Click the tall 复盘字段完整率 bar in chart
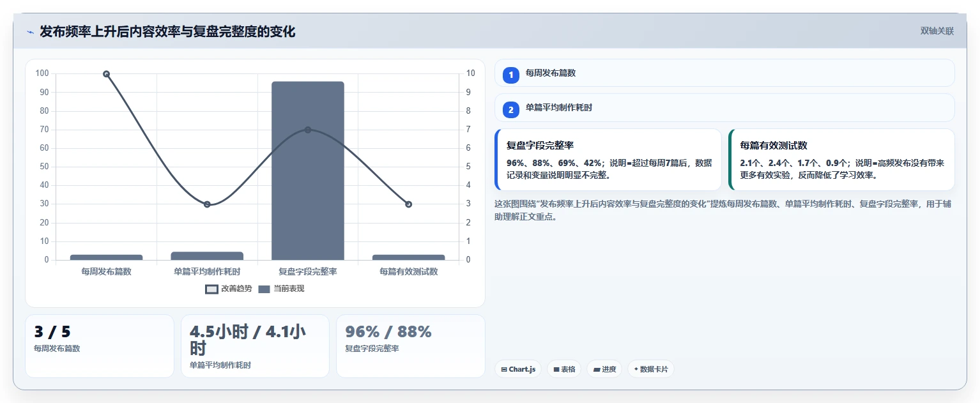980x403 pixels. (x=308, y=171)
